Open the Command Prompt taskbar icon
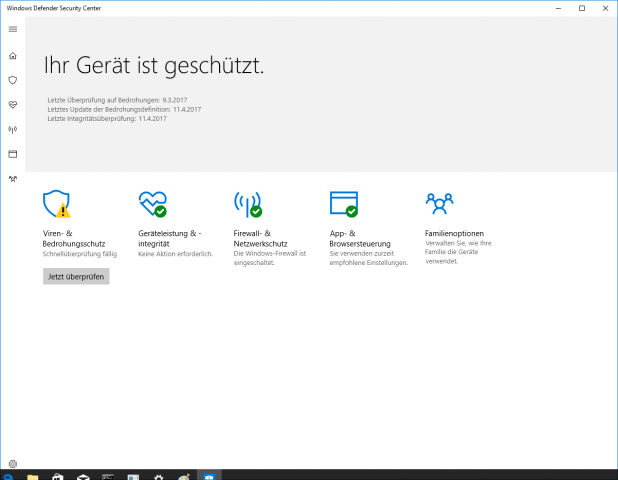 point(108,477)
